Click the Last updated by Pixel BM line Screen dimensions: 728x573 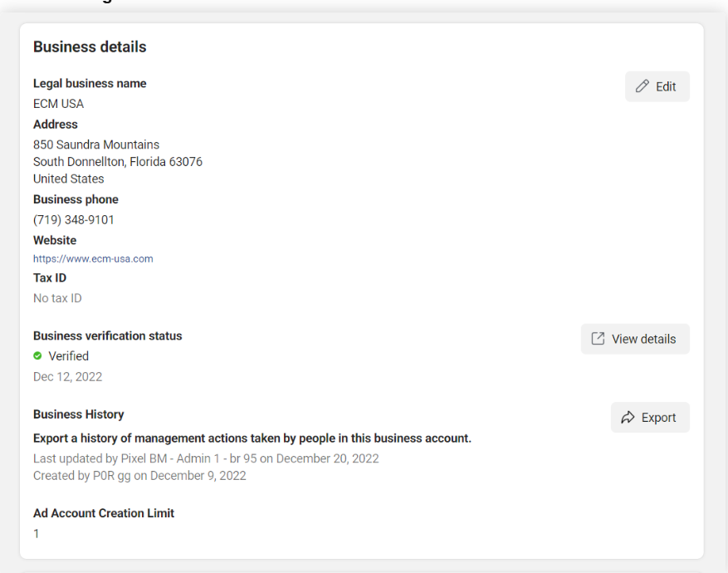pyautogui.click(x=206, y=458)
